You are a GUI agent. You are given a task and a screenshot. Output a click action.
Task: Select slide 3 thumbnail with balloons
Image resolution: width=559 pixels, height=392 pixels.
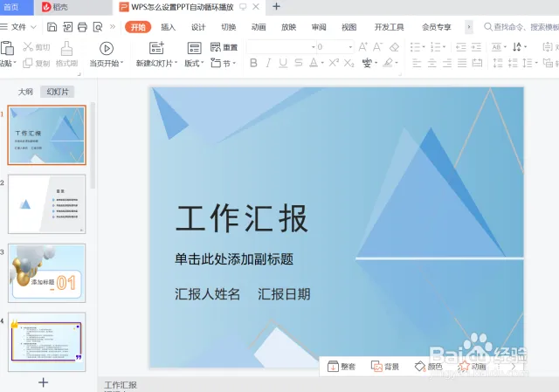click(x=47, y=272)
